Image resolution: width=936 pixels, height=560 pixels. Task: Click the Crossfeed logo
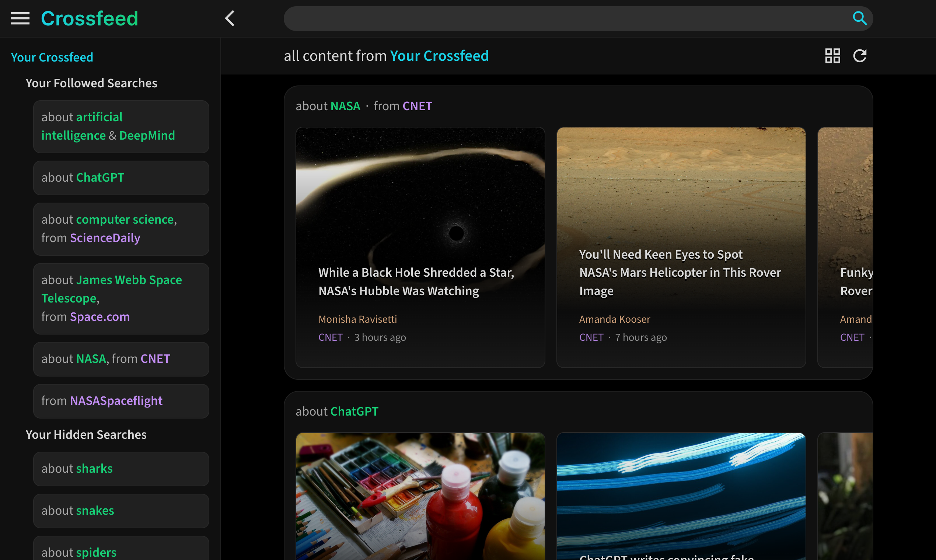tap(90, 18)
